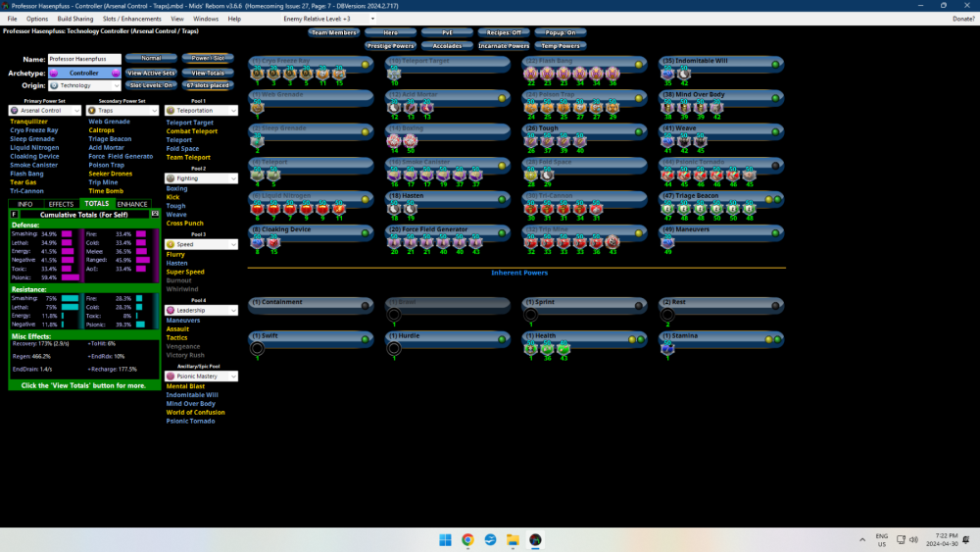Select the Teleport Target level 10 enhancement slot

(394, 74)
